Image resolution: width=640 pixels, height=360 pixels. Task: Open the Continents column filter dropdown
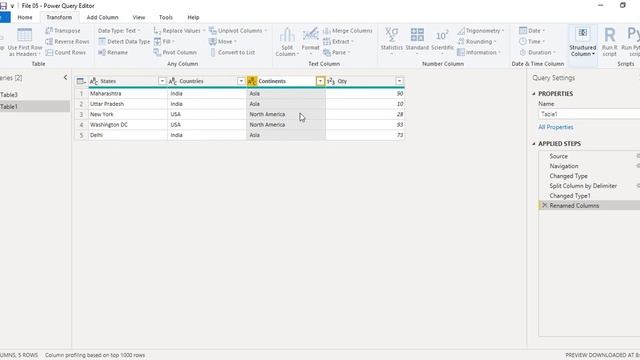coord(320,81)
